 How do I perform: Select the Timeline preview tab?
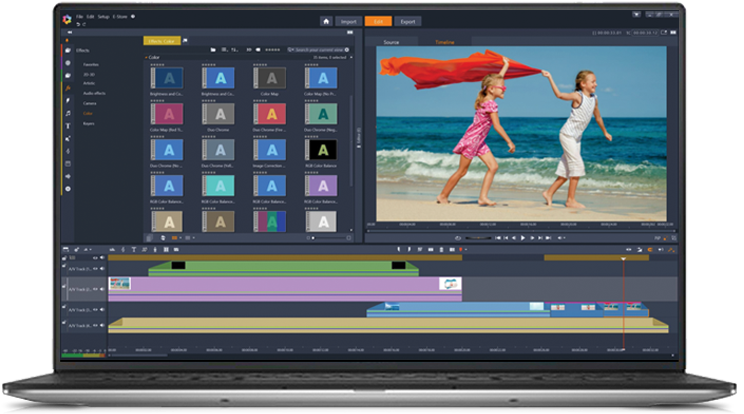pyautogui.click(x=445, y=42)
